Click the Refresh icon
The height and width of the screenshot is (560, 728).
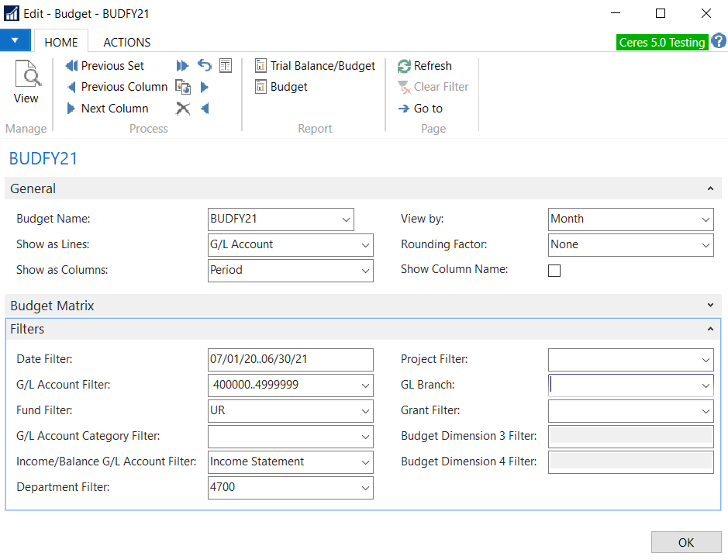click(404, 66)
